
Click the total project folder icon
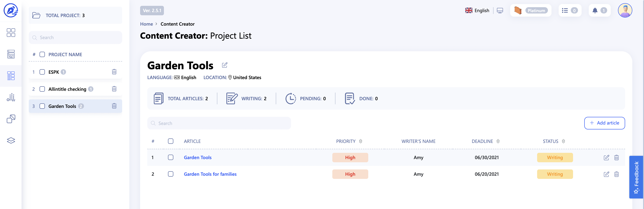click(x=36, y=15)
